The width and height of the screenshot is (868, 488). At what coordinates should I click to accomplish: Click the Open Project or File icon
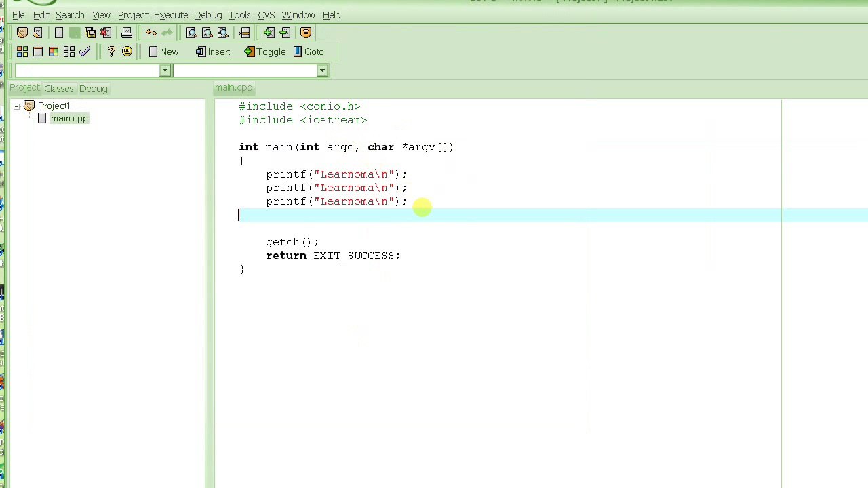coord(37,33)
